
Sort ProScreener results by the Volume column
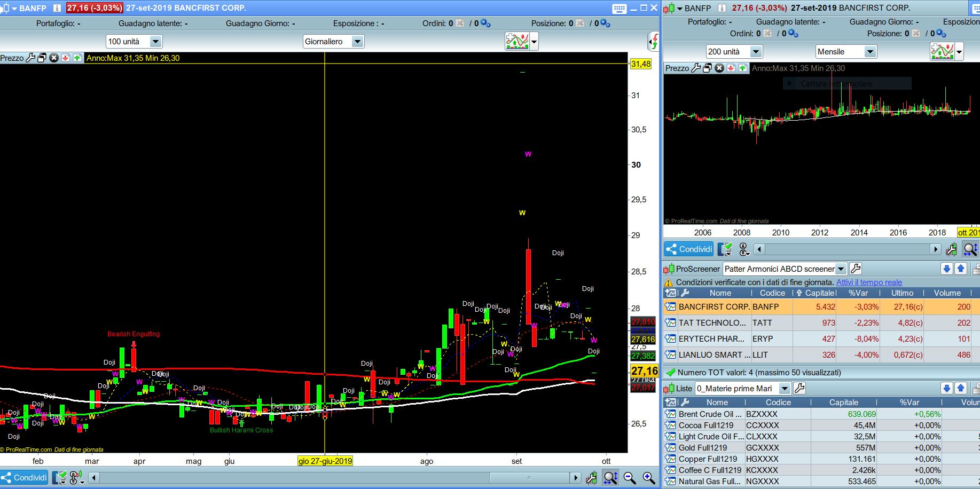[x=947, y=293]
